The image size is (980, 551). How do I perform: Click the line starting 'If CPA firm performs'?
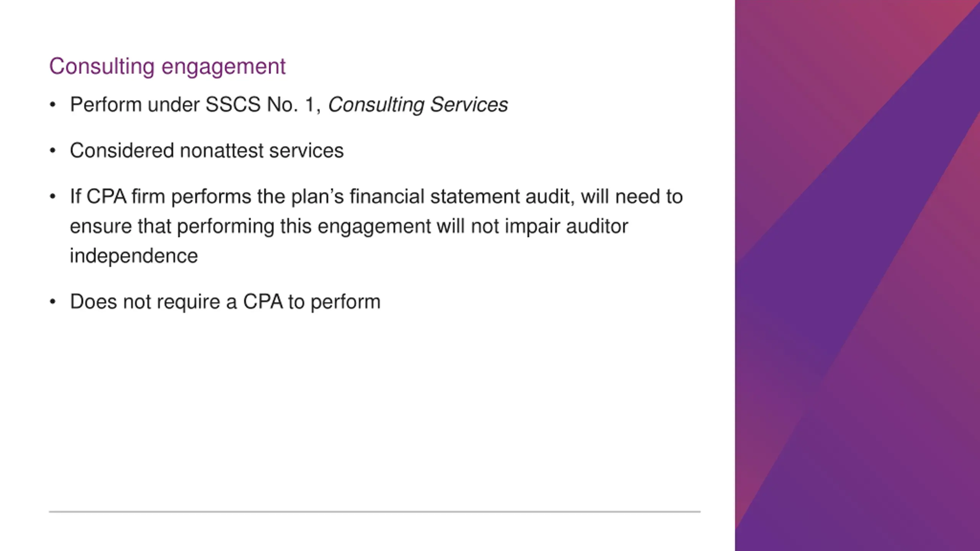coord(376,197)
